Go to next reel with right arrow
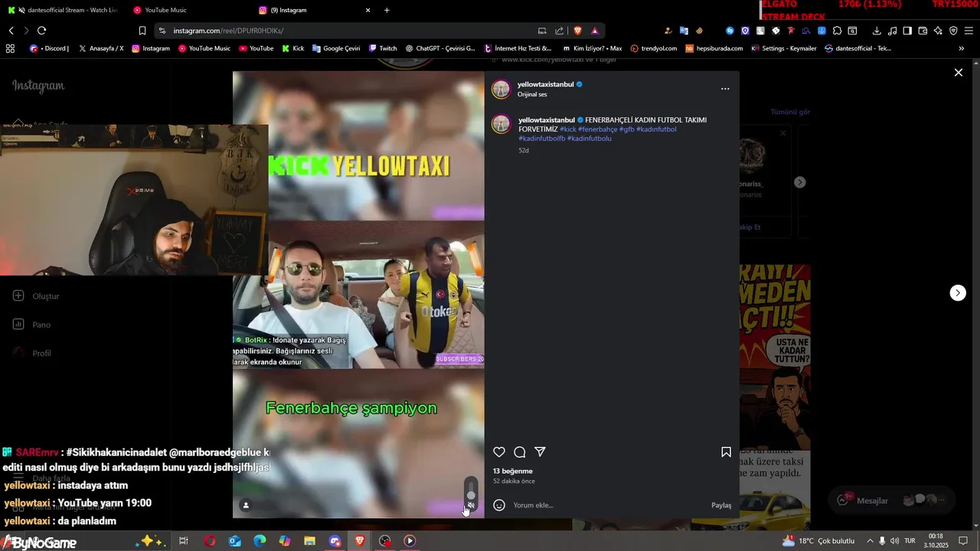Viewport: 980px width, 551px height. click(958, 293)
